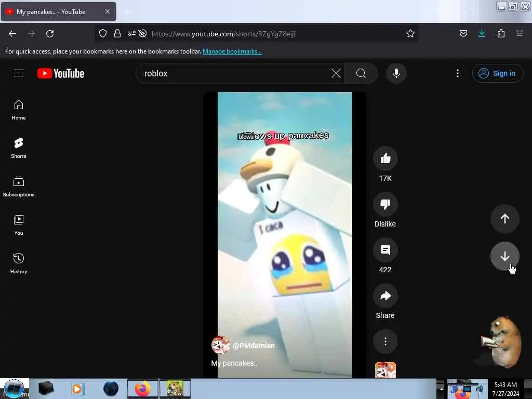Open the media player taskbar icon
Screen dimensions: 532x399
pyautogui.click(x=77, y=389)
